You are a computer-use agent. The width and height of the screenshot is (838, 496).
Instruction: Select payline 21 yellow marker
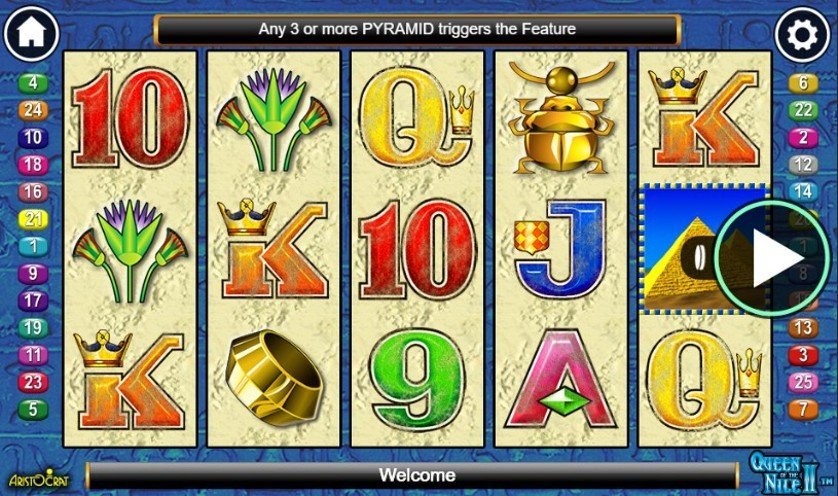coord(33,219)
